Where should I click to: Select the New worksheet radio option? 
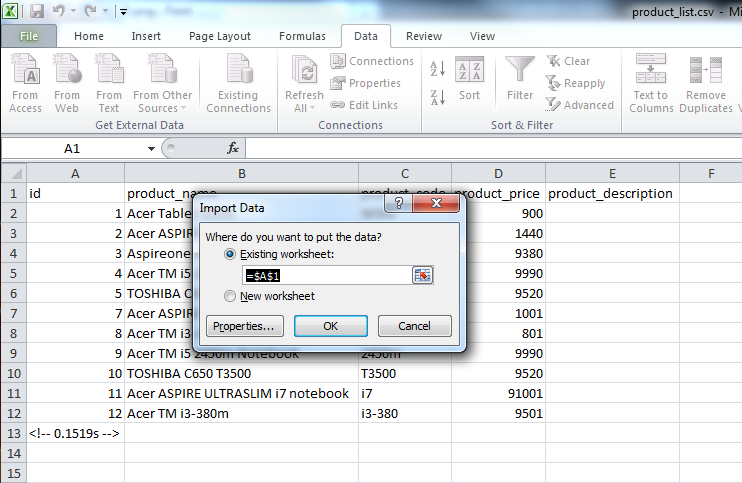[x=231, y=296]
